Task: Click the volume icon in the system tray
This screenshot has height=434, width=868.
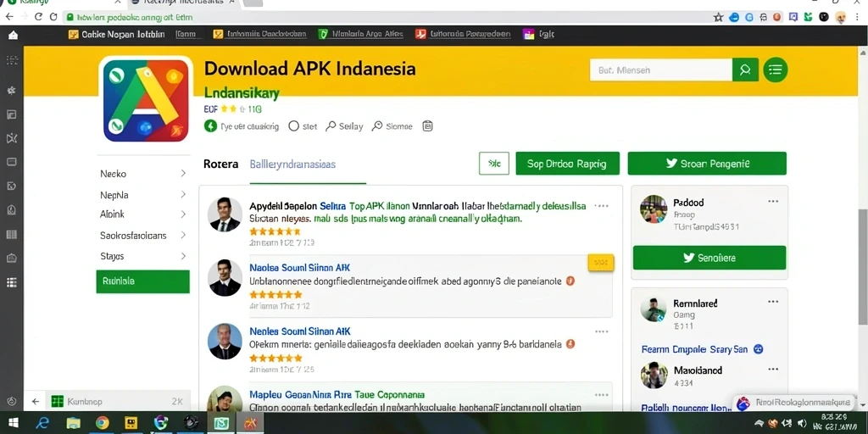Action: [x=802, y=424]
